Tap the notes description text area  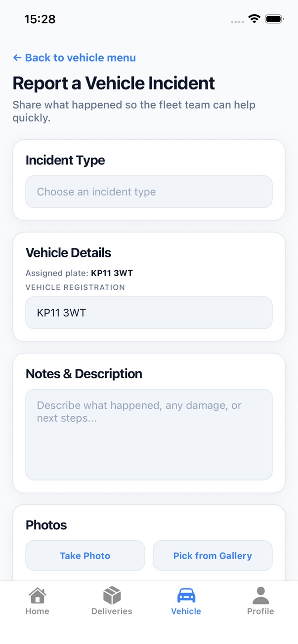coord(149,435)
